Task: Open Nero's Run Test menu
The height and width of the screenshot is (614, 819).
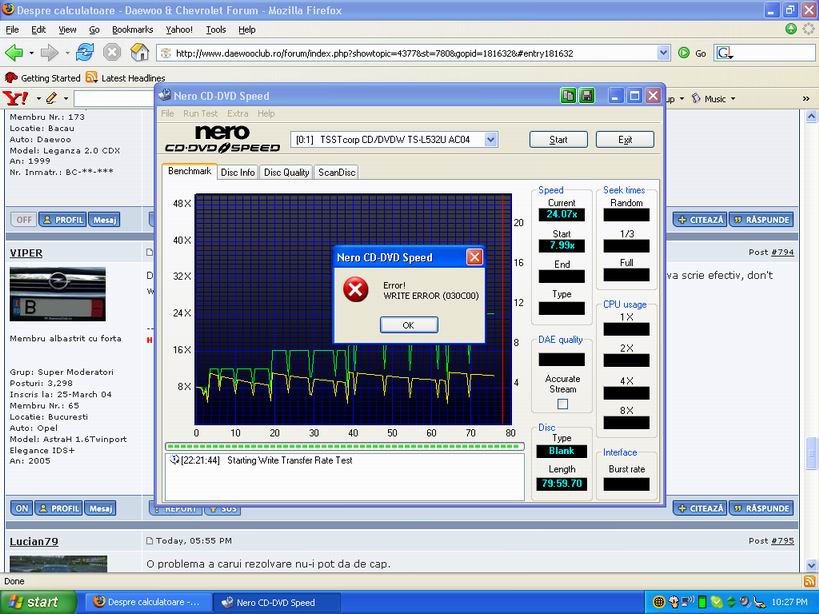Action: click(x=200, y=113)
